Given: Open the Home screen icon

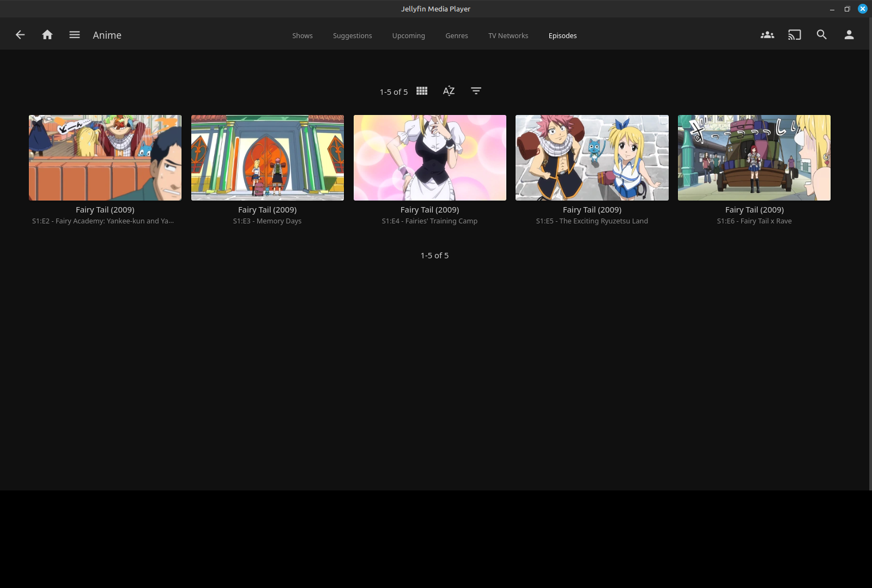Looking at the screenshot, I should [47, 35].
